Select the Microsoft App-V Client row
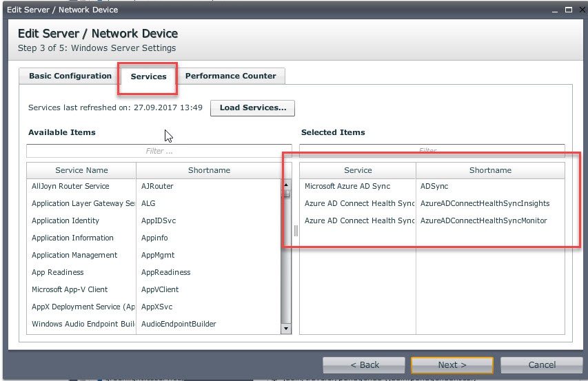588x381 pixels. (70, 289)
